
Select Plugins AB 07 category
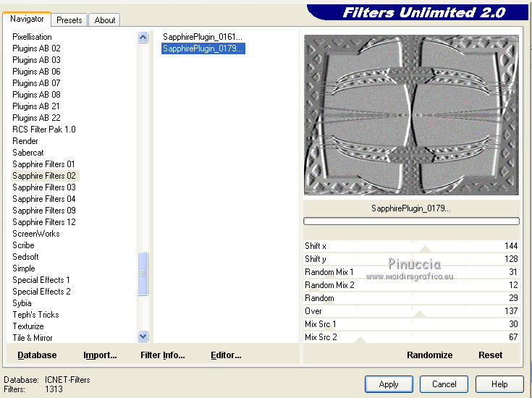pyautogui.click(x=36, y=82)
